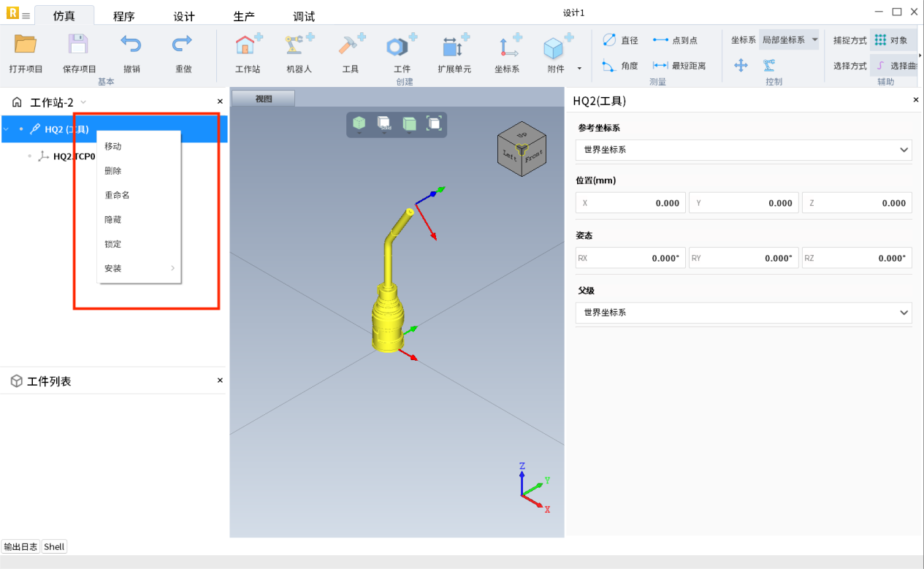924x569 pixels.
Task: Select Hide in the context menu
Action: tap(113, 219)
